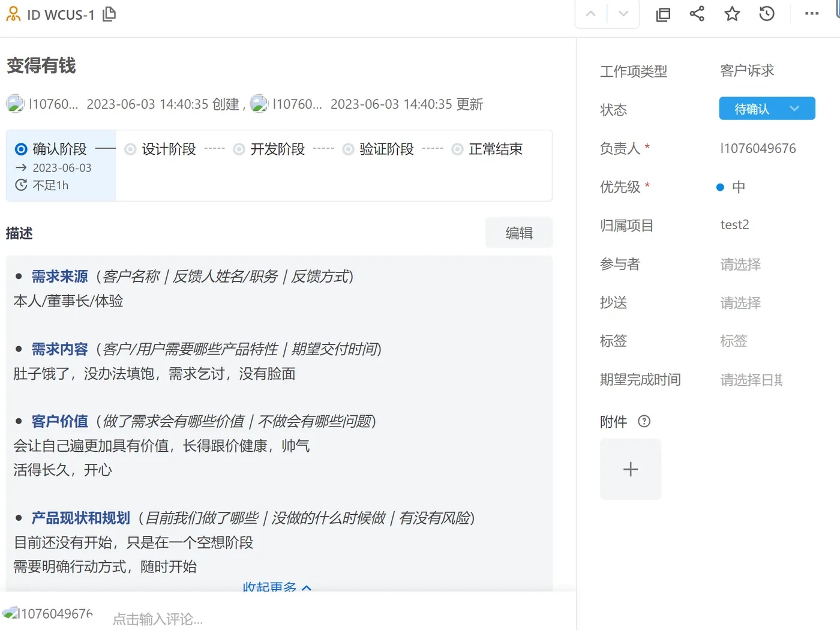Click 工作项类型 value 客户诉求
840x630 pixels.
pyautogui.click(x=747, y=71)
